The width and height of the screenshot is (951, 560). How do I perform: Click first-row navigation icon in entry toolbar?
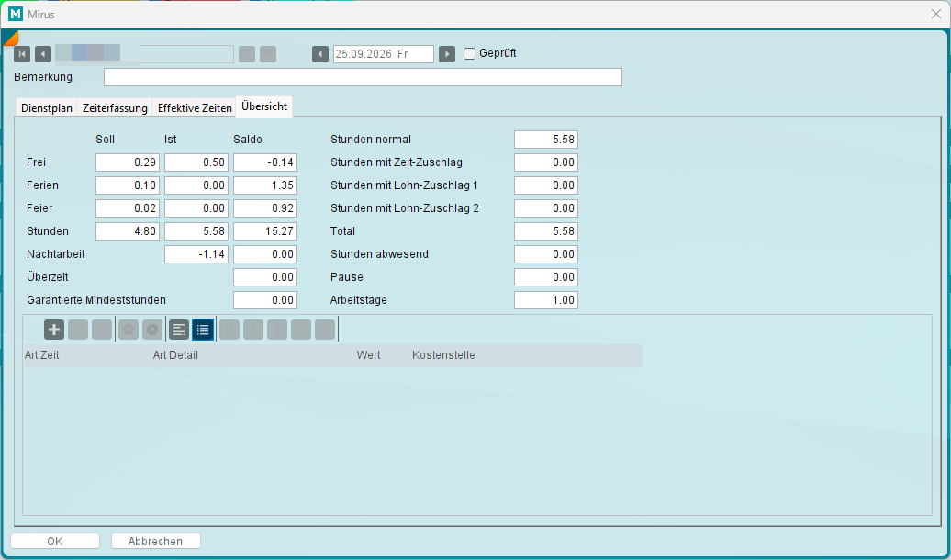point(229,330)
